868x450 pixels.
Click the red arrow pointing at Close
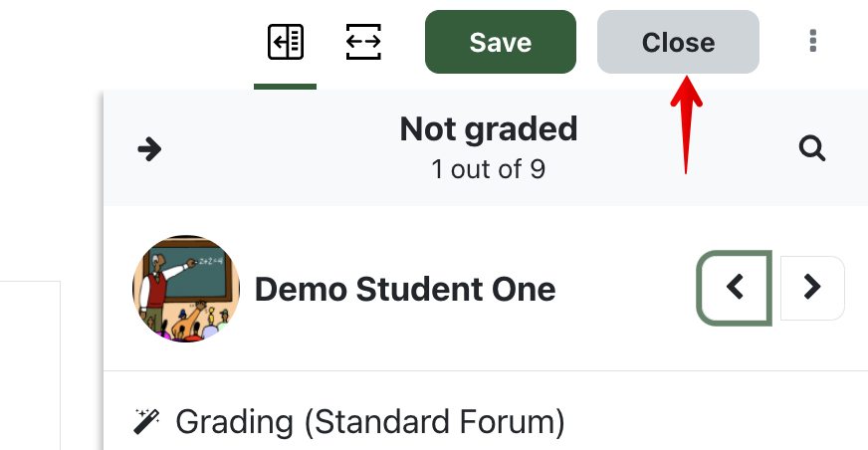click(684, 124)
